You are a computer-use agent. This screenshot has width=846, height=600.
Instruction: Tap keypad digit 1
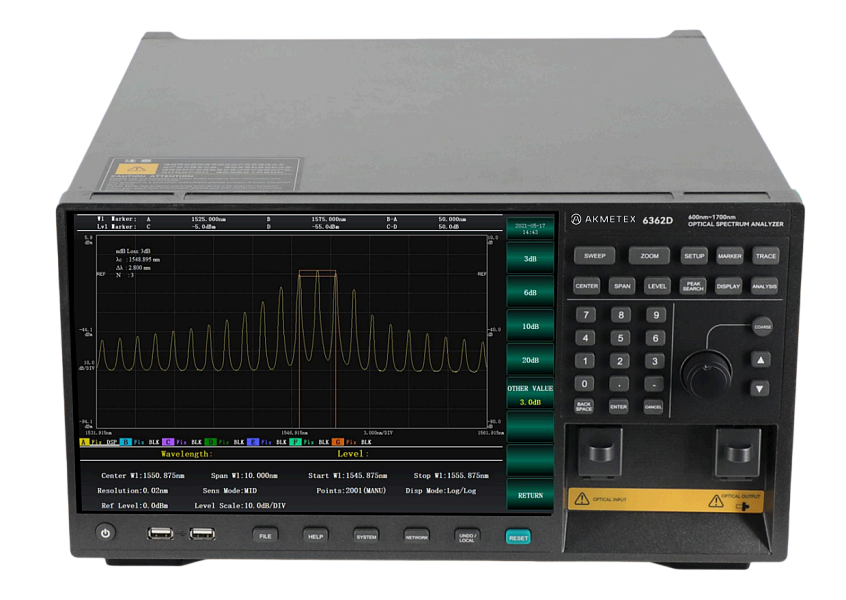tap(585, 361)
